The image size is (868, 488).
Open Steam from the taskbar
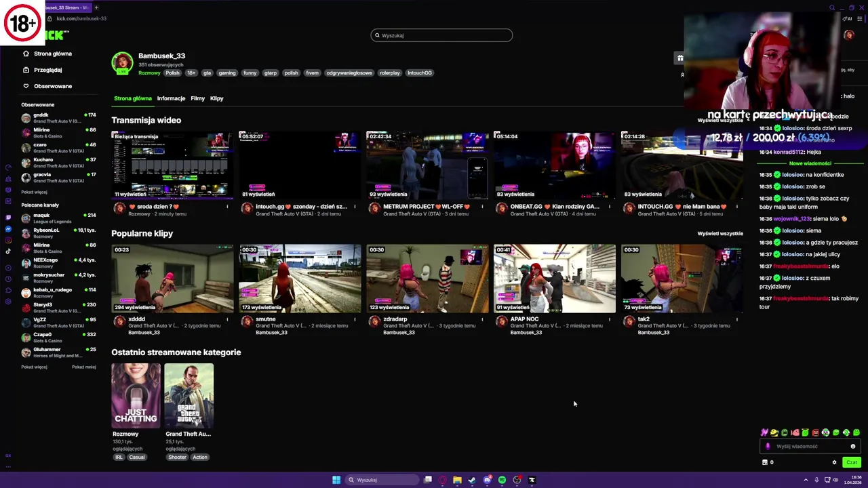[472, 480]
